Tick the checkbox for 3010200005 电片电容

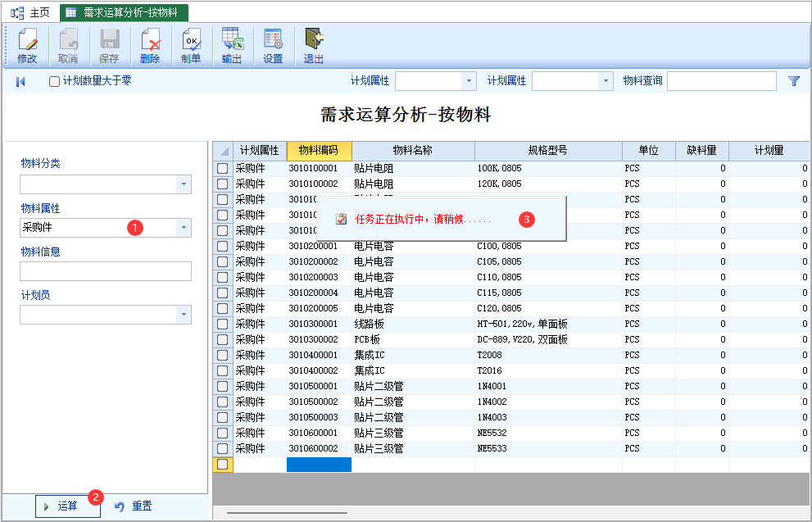[x=223, y=308]
